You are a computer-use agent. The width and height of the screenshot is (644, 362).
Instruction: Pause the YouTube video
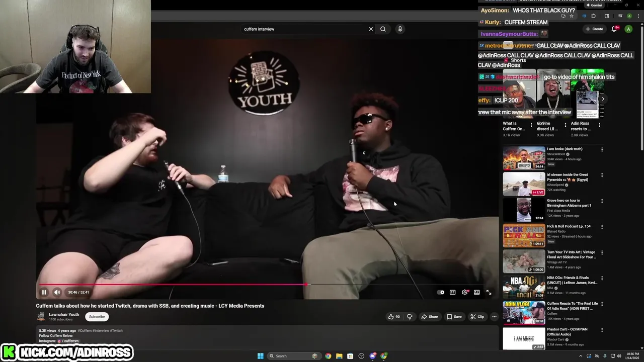point(44,292)
